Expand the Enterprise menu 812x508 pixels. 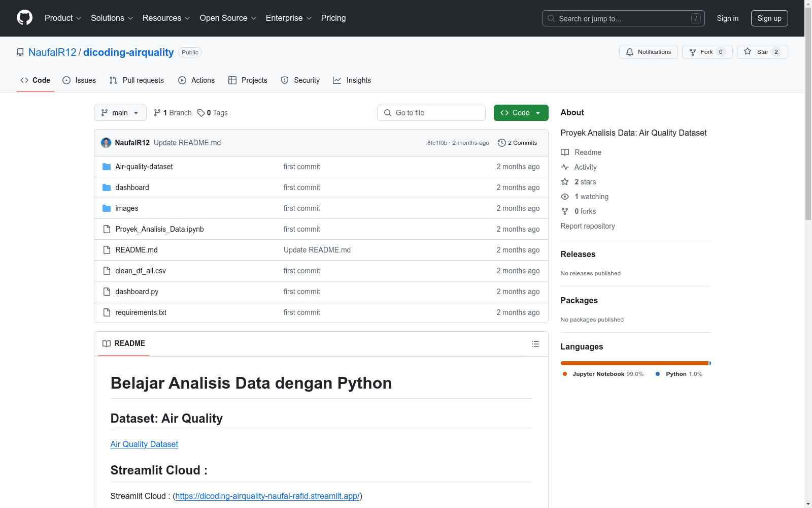click(289, 18)
